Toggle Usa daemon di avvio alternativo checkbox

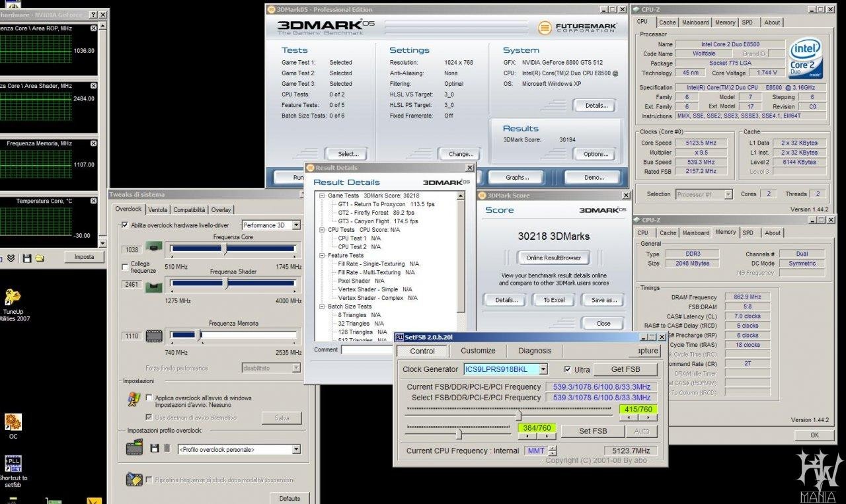[x=149, y=417]
